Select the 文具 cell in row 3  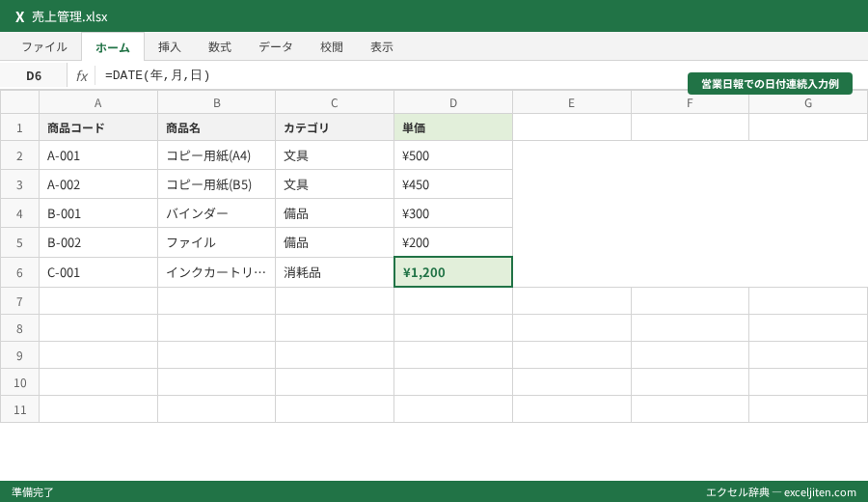pyautogui.click(x=335, y=184)
